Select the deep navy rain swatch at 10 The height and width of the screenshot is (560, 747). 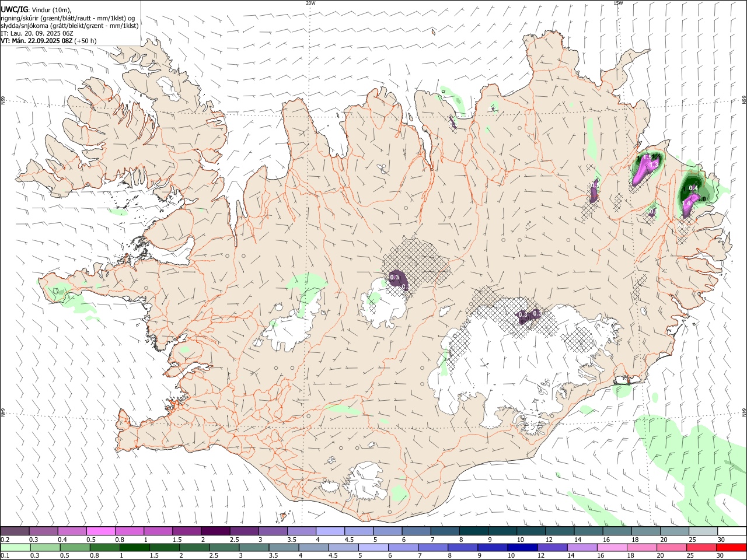tap(522, 547)
